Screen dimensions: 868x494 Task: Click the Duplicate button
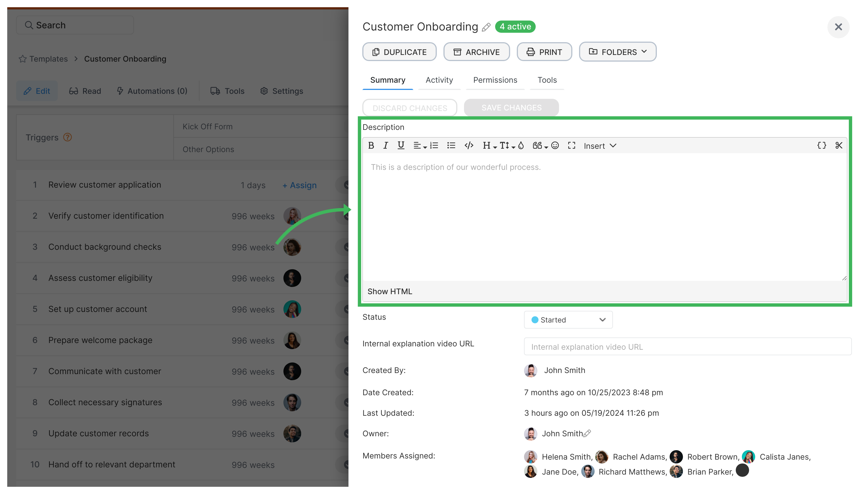tap(399, 52)
